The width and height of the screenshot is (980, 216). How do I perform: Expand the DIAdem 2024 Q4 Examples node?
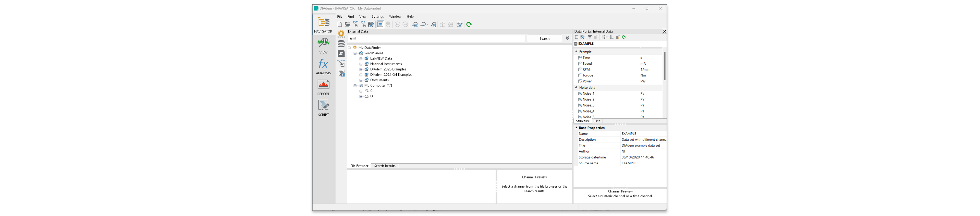pos(361,75)
